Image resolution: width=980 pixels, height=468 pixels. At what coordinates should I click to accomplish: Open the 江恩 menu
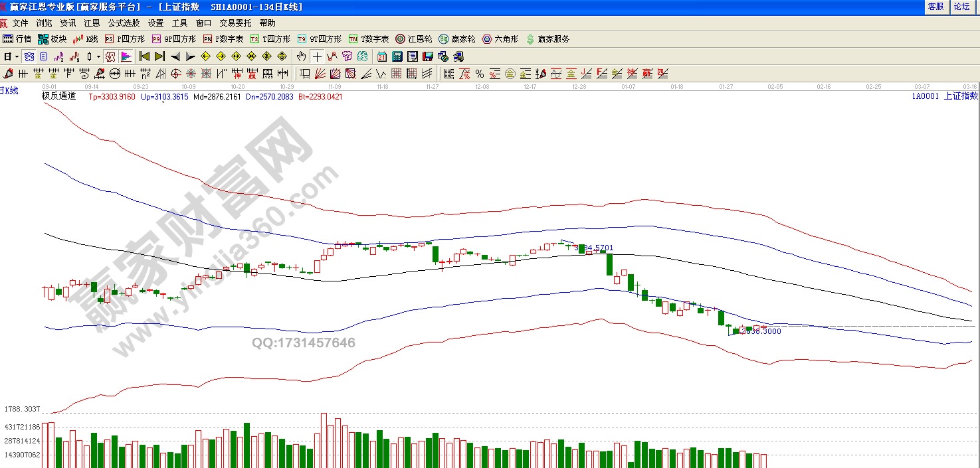coord(92,23)
